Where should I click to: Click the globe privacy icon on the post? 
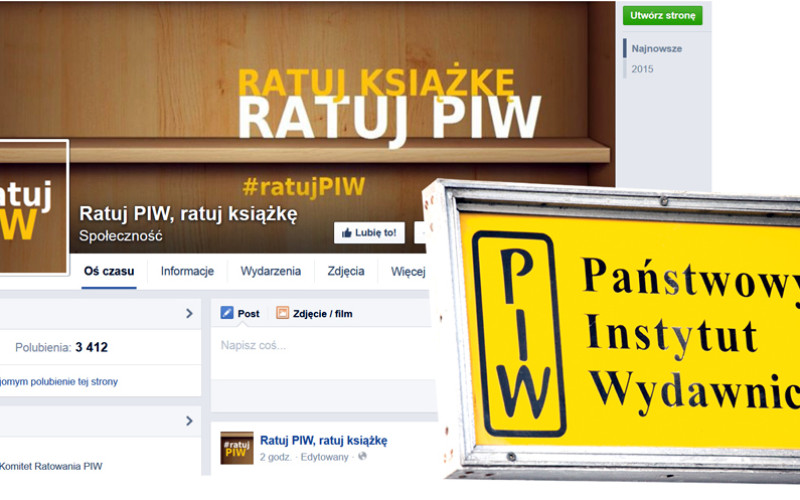point(362,456)
